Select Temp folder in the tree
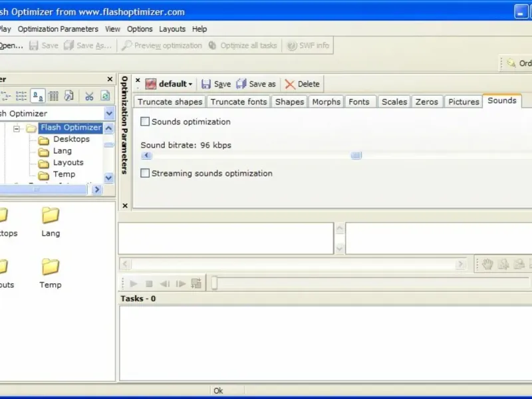 [x=64, y=174]
